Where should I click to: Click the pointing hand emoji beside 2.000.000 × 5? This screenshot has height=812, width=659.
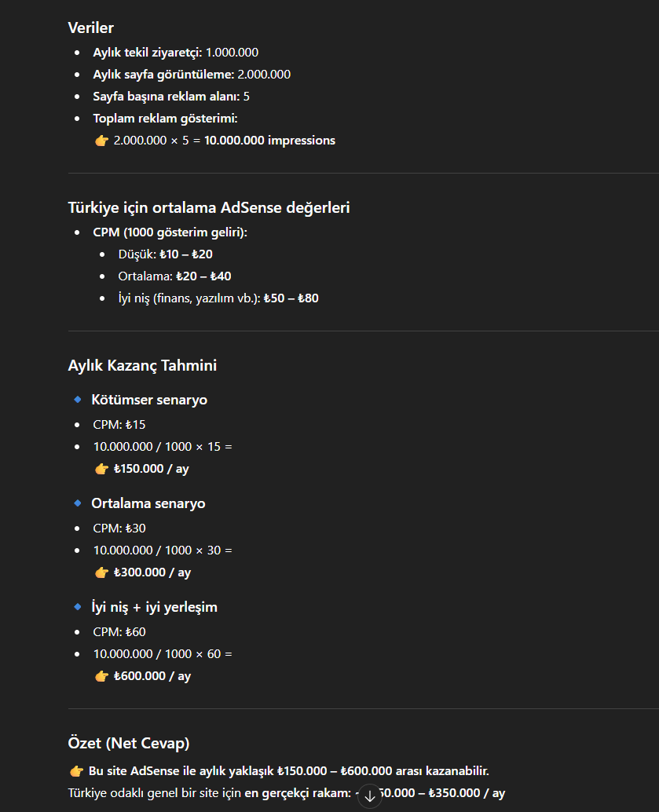click(101, 141)
